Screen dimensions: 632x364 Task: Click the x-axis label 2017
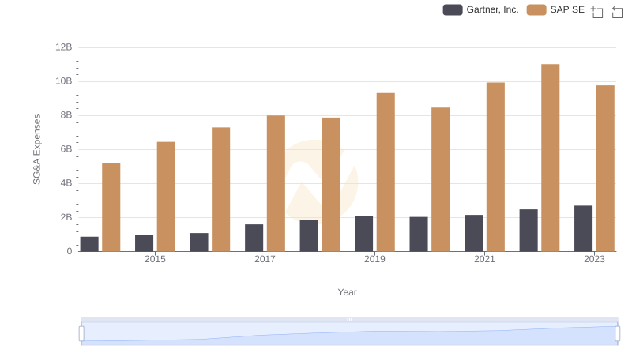[x=265, y=259]
